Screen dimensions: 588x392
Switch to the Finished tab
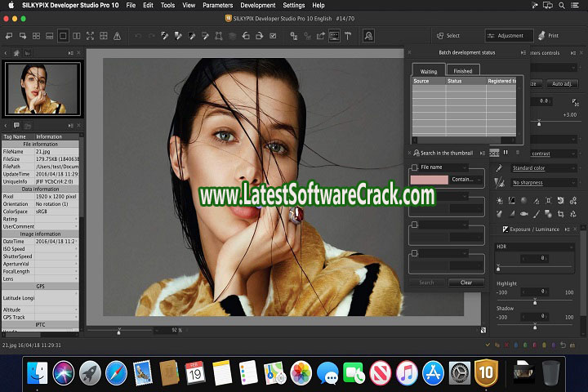click(462, 71)
